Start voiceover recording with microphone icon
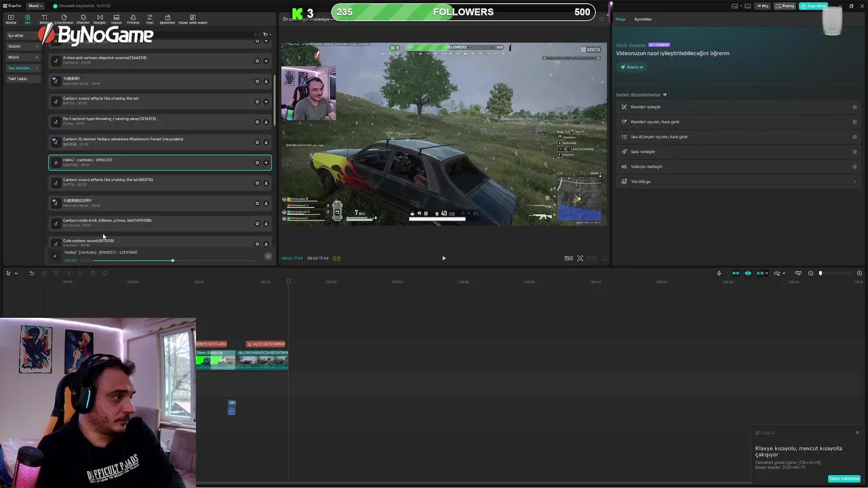868x488 pixels. (719, 273)
